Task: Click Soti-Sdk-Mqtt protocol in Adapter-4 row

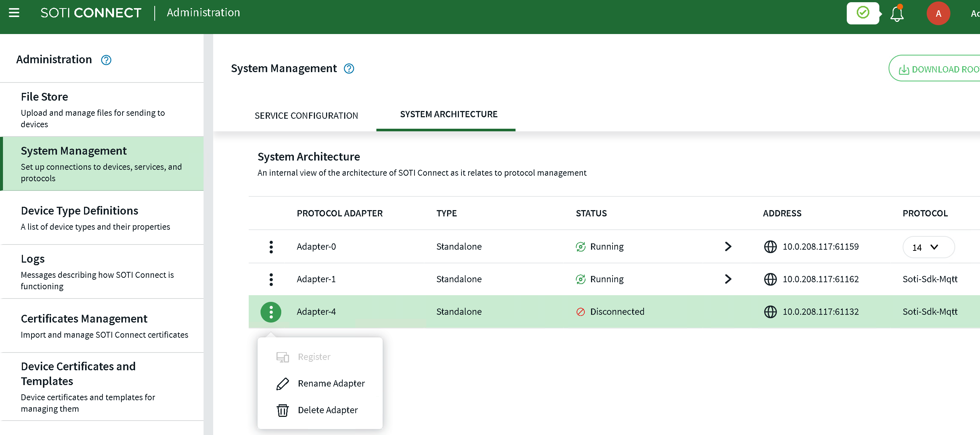Action: 930,312
